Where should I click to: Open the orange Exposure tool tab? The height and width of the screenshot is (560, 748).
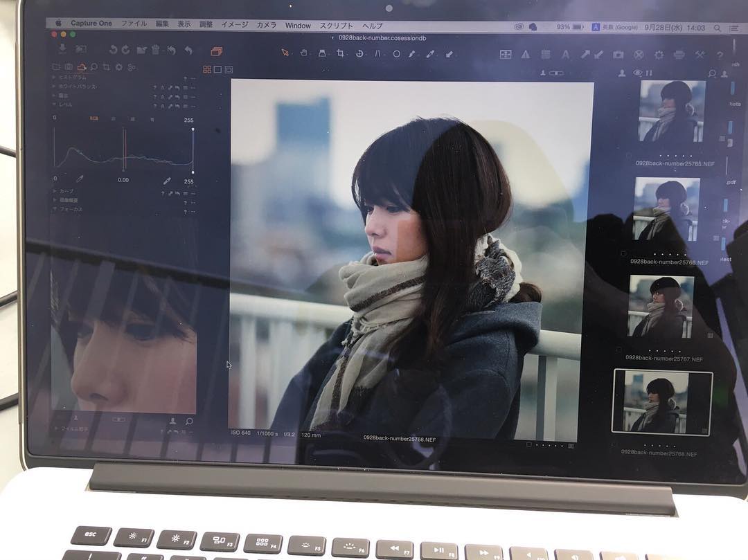(82, 67)
